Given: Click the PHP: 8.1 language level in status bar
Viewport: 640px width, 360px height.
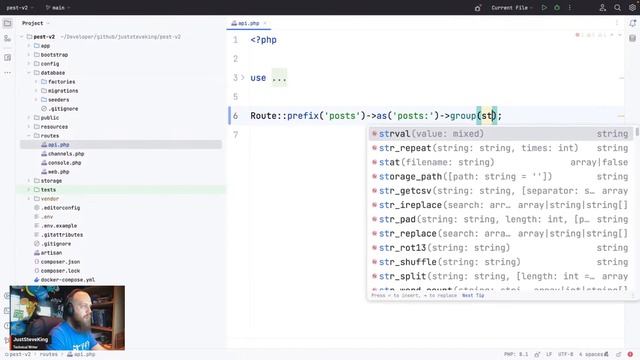Looking at the screenshot, I should pyautogui.click(x=516, y=354).
